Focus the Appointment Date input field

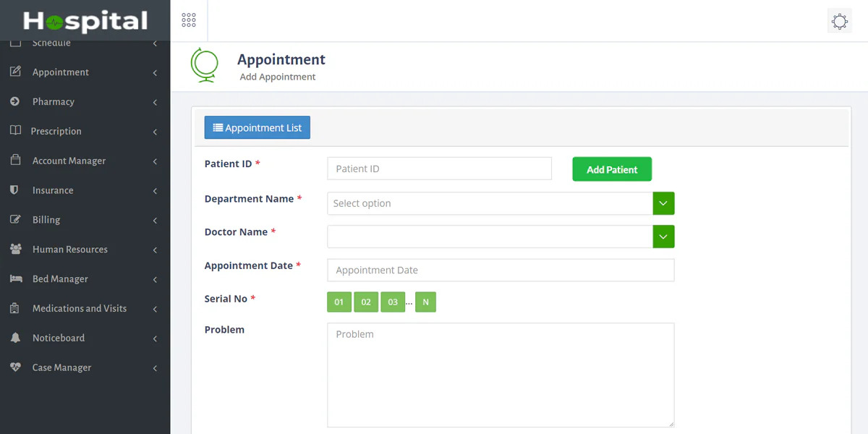[x=501, y=270]
